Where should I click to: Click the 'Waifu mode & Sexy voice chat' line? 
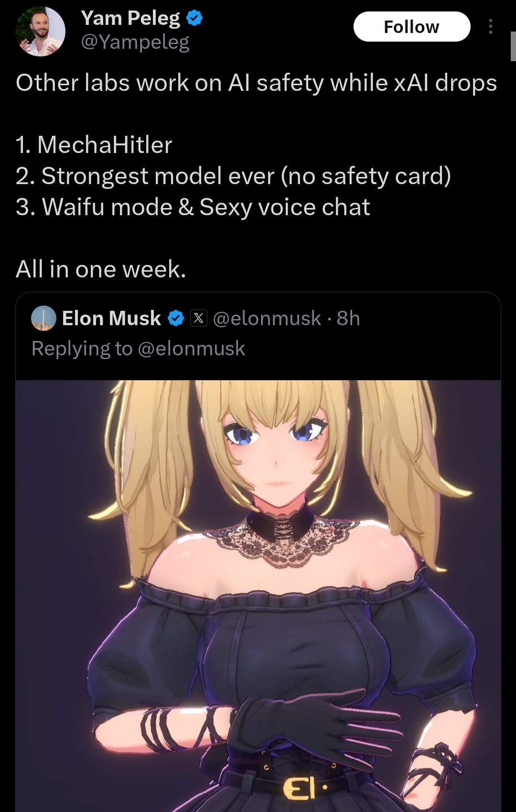193,207
